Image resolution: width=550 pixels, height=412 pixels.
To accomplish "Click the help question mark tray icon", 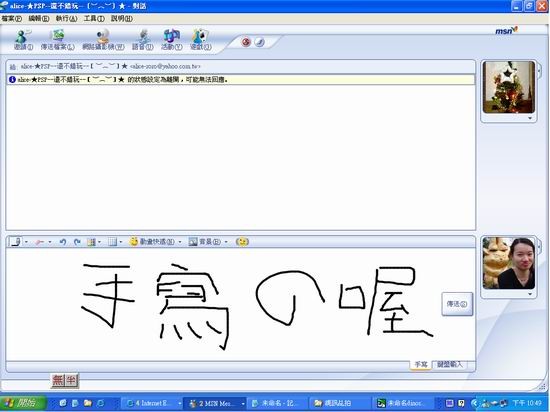I will coord(462,404).
